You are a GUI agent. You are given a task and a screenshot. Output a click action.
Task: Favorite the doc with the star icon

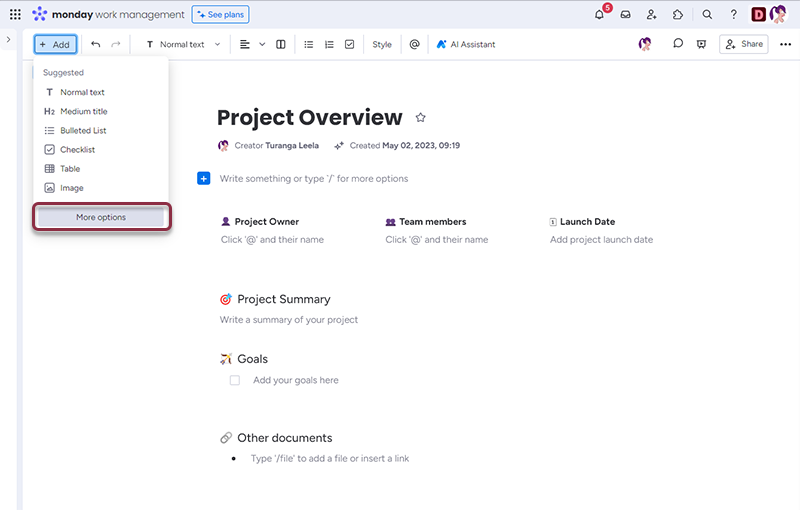(x=420, y=118)
